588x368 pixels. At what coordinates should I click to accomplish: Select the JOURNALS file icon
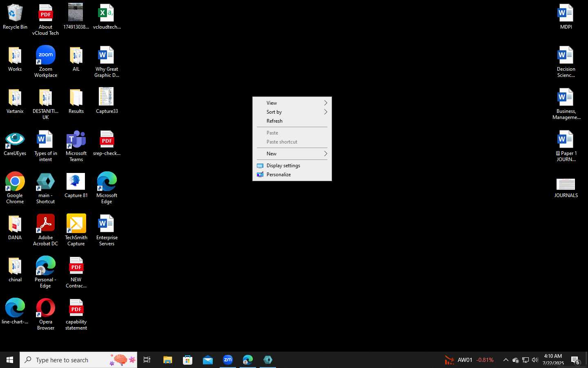pos(566,188)
